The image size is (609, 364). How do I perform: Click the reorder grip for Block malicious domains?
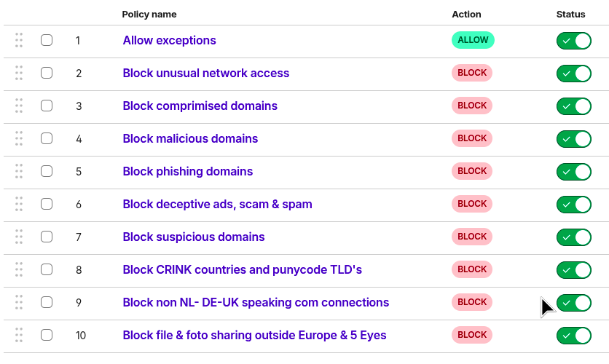19,138
